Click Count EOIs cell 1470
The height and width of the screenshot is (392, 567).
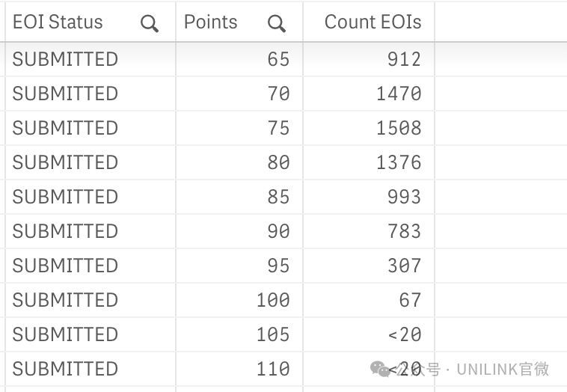click(399, 94)
